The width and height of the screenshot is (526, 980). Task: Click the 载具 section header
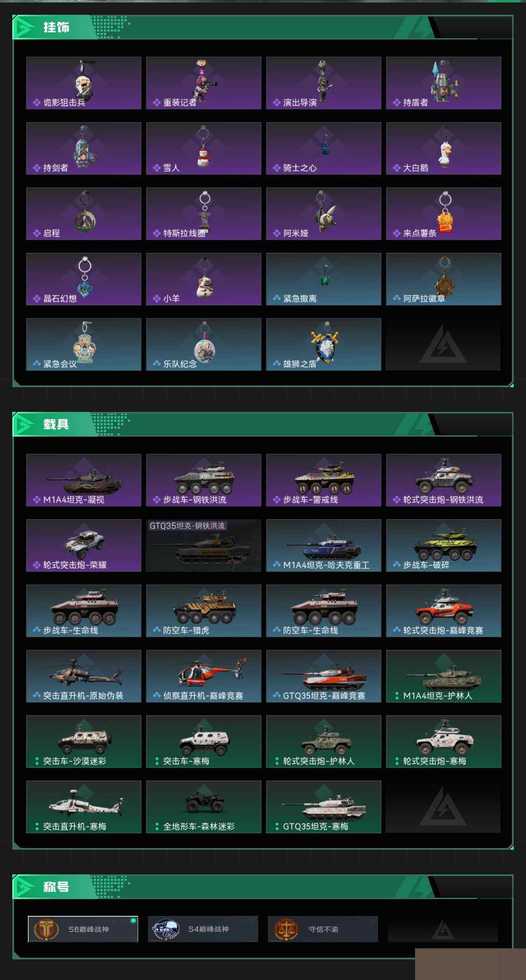56,424
